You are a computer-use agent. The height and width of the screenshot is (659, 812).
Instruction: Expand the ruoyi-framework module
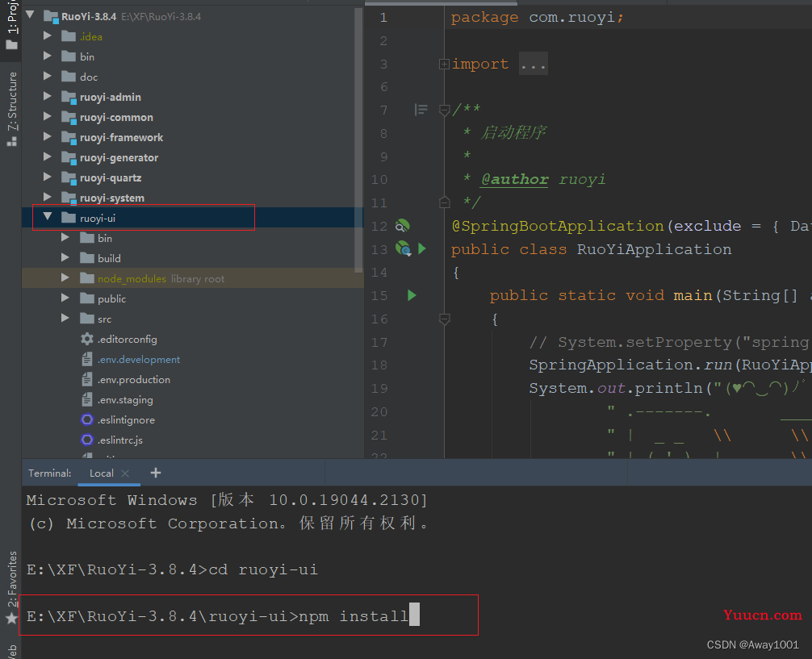click(48, 136)
